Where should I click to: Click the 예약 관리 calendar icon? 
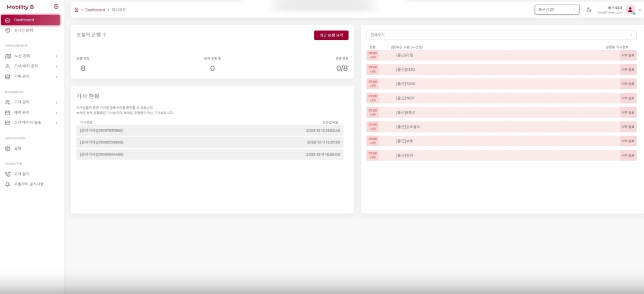[7, 113]
